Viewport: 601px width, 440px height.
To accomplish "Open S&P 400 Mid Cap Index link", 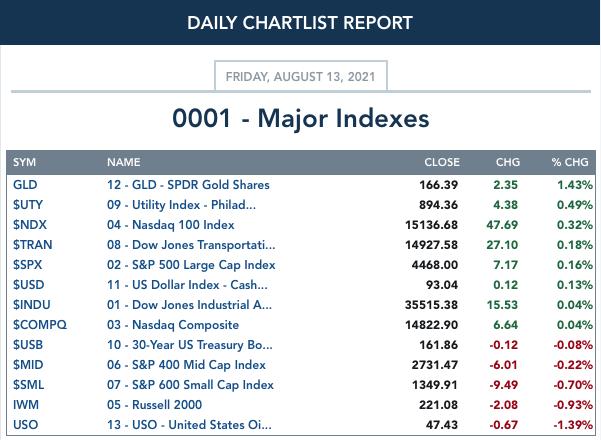I will pos(186,364).
